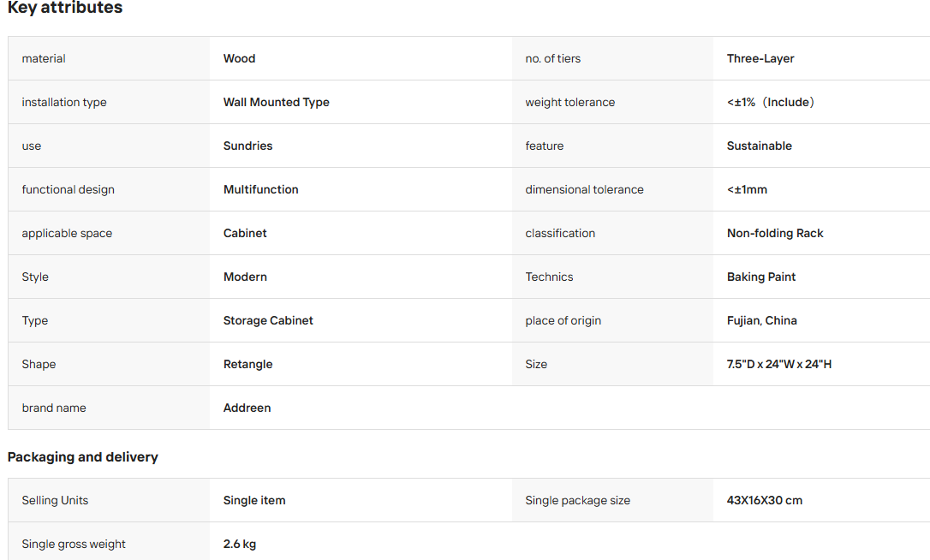Select the Single item selling unit

point(253,501)
